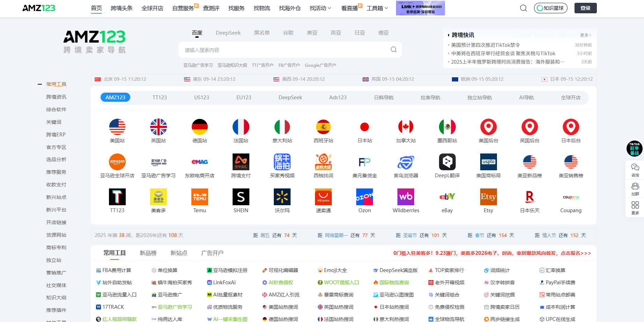
Task: Click the TikTok 旺季备战 floating badge
Action: 635,149
